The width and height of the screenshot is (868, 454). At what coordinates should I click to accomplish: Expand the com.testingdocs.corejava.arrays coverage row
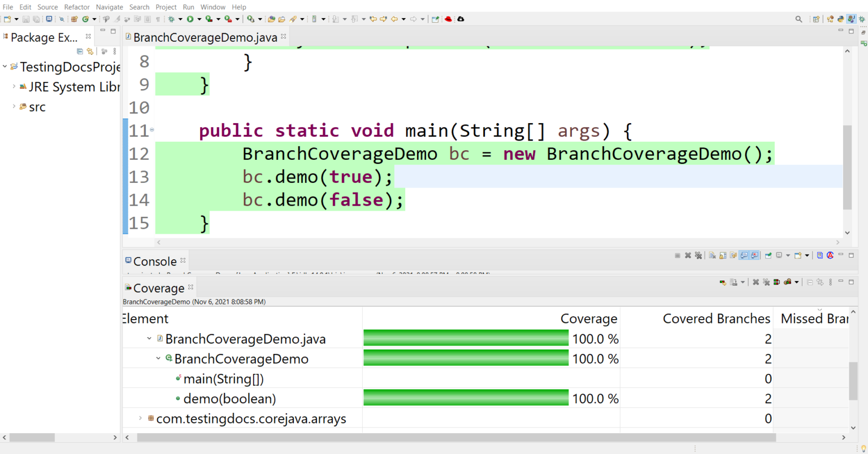(141, 418)
